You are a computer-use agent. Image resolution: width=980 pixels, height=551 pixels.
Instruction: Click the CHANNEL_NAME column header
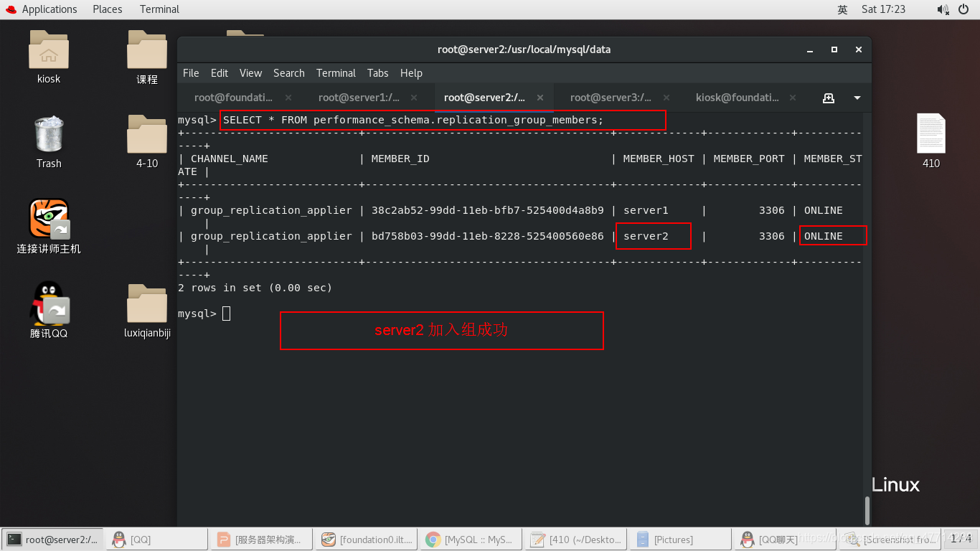pyautogui.click(x=230, y=159)
